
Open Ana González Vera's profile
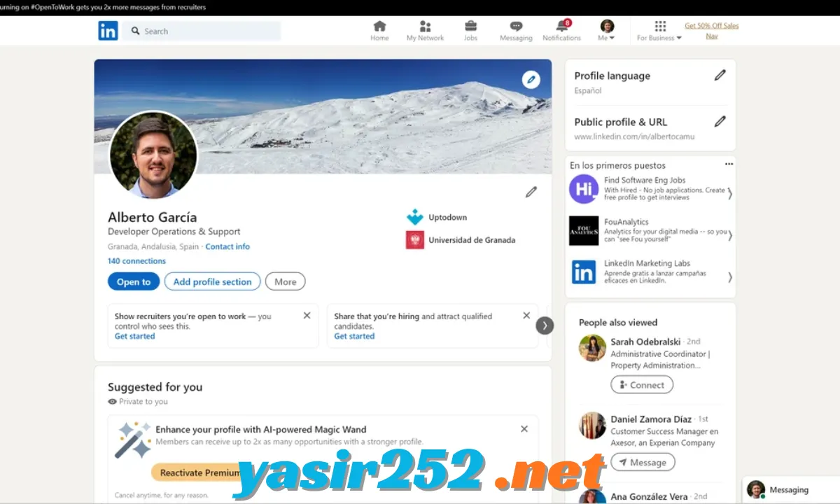click(649, 496)
